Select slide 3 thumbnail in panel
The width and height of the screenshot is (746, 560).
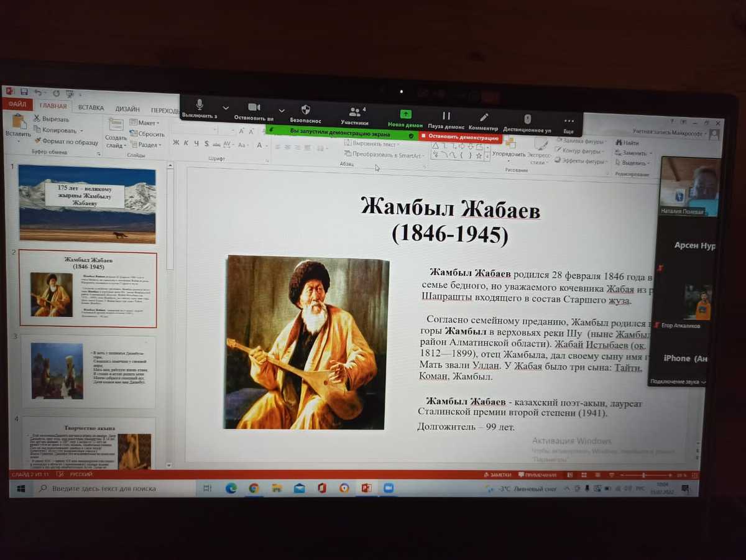click(x=88, y=370)
